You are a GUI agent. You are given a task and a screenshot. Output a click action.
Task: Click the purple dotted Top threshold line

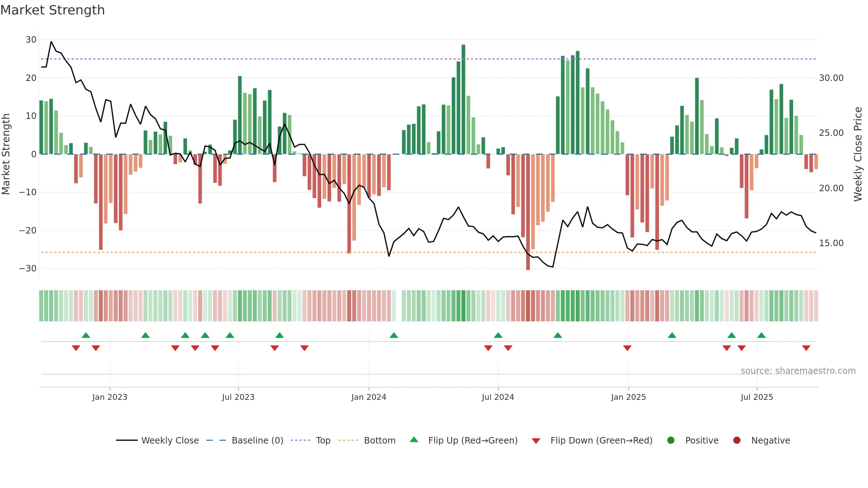point(429,59)
